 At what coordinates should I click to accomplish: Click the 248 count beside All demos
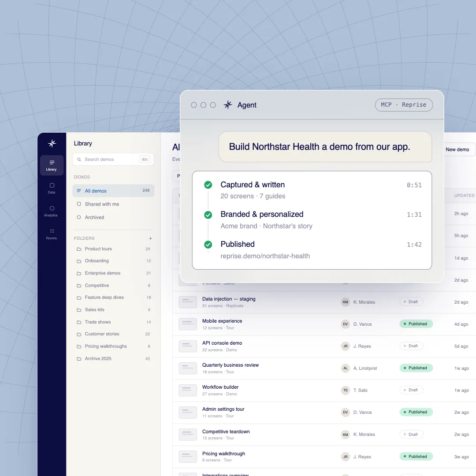pos(146,190)
